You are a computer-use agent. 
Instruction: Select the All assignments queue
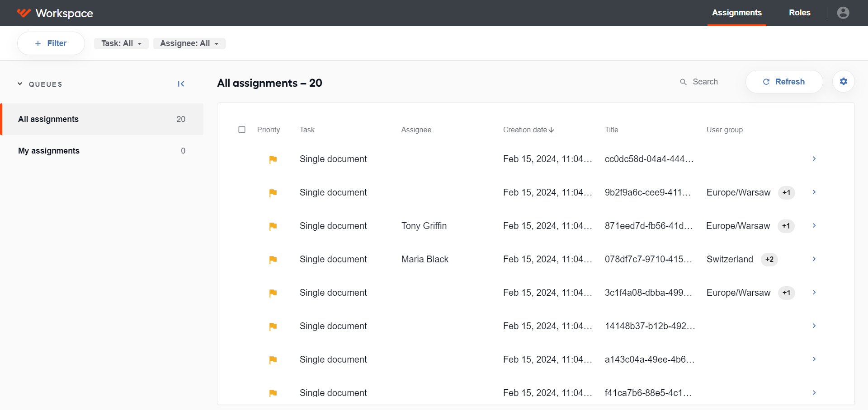click(x=102, y=119)
